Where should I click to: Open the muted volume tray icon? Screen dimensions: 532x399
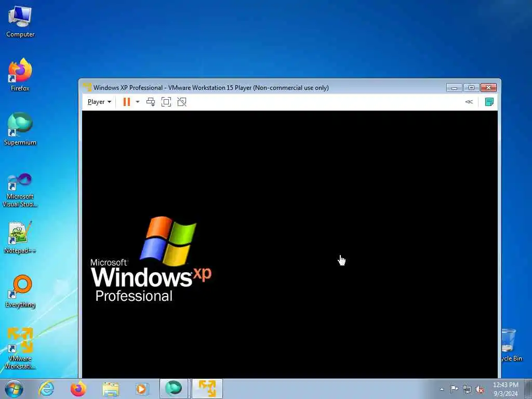pyautogui.click(x=480, y=389)
